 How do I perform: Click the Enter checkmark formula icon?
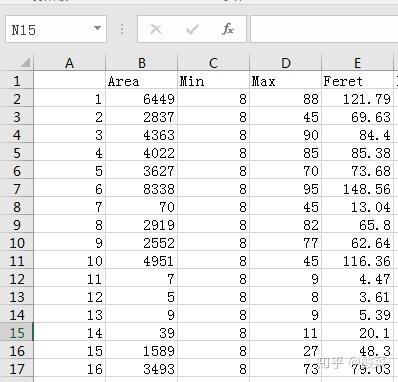192,29
